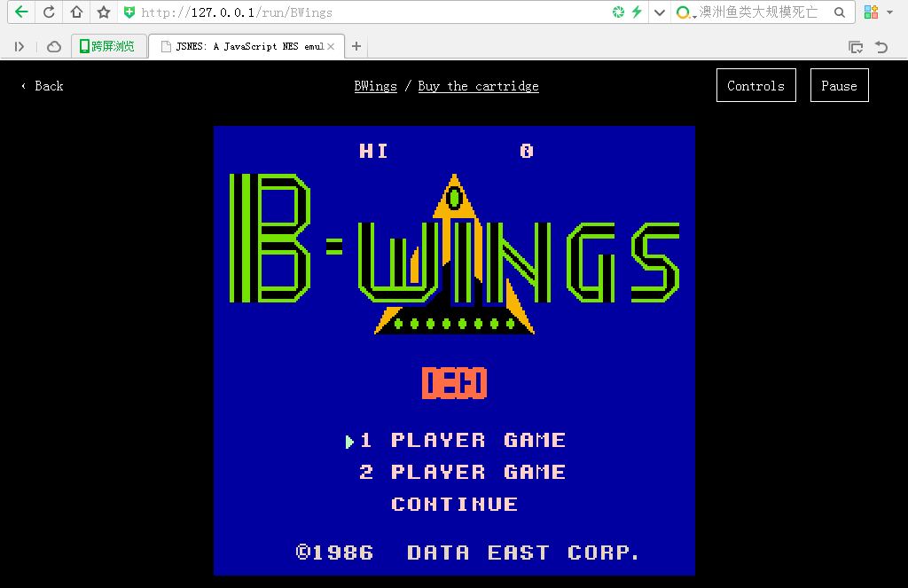
Task: Open the BWings link
Action: [x=376, y=86]
